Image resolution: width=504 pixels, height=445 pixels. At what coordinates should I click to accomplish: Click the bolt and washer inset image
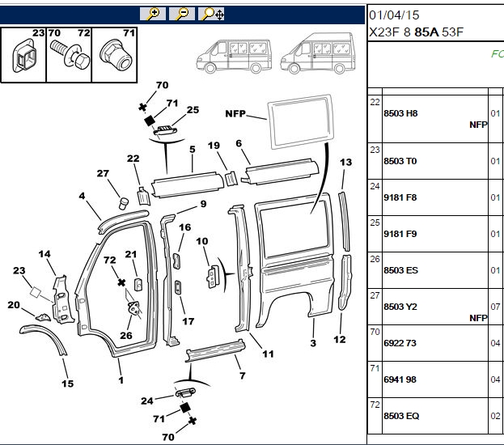point(69,55)
